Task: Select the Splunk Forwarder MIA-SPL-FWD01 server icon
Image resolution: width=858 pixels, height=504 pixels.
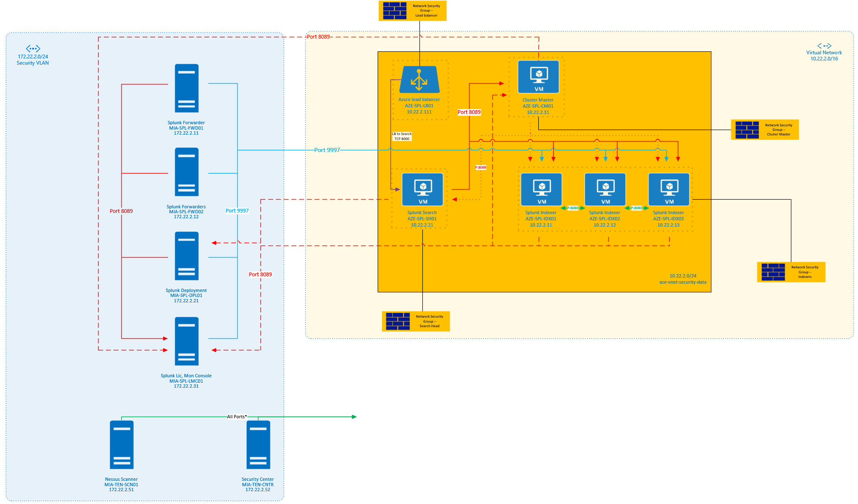Action: point(187,88)
